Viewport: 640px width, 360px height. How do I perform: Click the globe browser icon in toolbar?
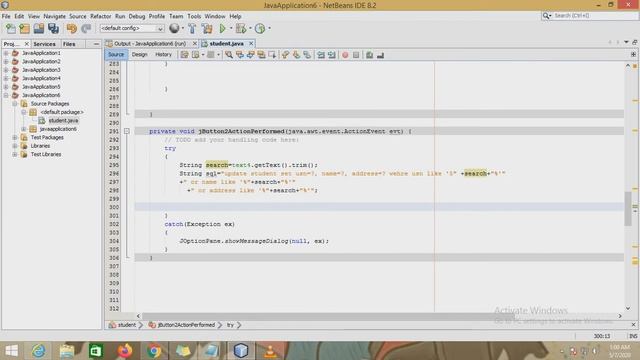[x=174, y=28]
